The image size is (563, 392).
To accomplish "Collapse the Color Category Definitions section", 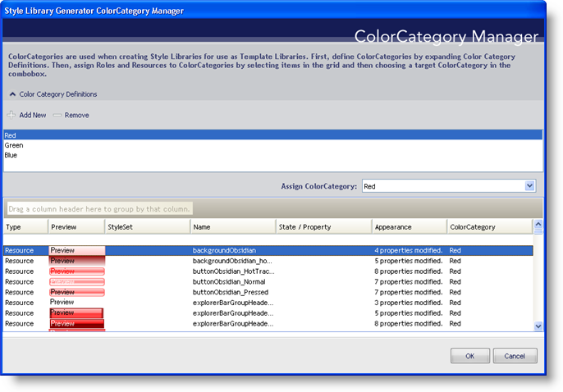I will 12,94.
